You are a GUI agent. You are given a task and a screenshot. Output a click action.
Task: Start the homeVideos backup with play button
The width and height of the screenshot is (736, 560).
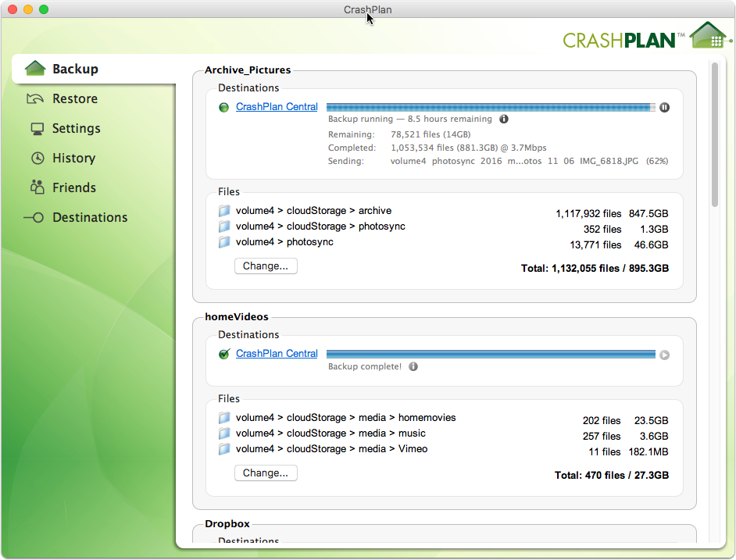(x=664, y=355)
